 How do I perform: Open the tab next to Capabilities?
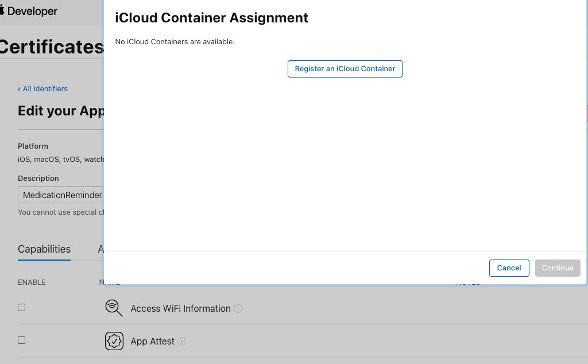pos(101,249)
